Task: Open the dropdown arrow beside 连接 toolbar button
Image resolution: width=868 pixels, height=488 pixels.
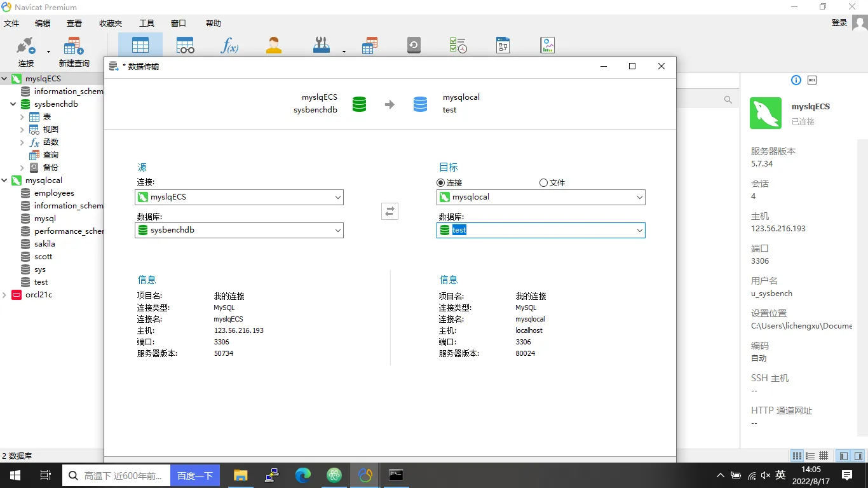Action: click(49, 51)
